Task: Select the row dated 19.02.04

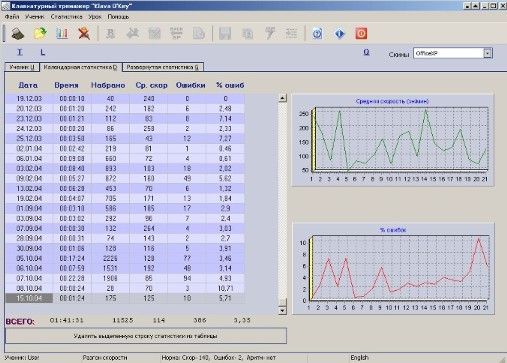Action: (125, 199)
